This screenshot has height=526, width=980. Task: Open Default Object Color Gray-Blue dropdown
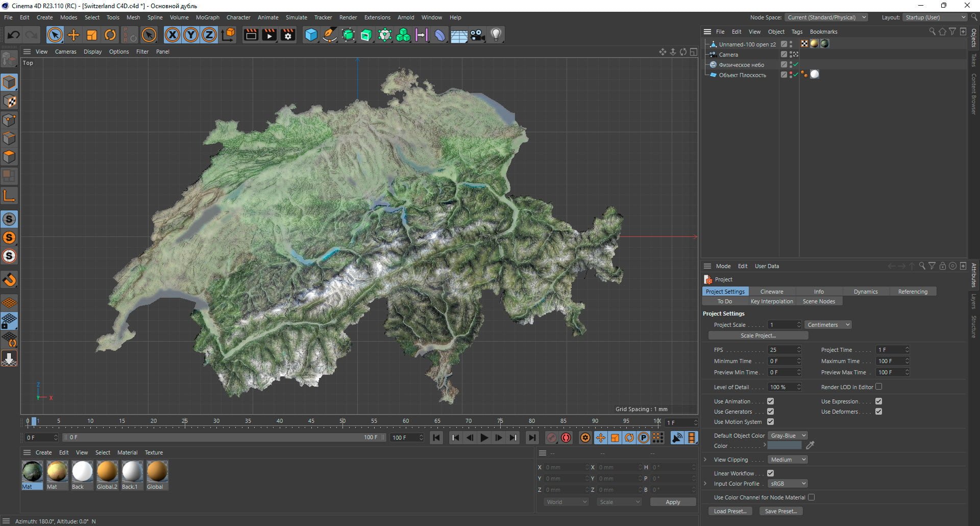788,436
